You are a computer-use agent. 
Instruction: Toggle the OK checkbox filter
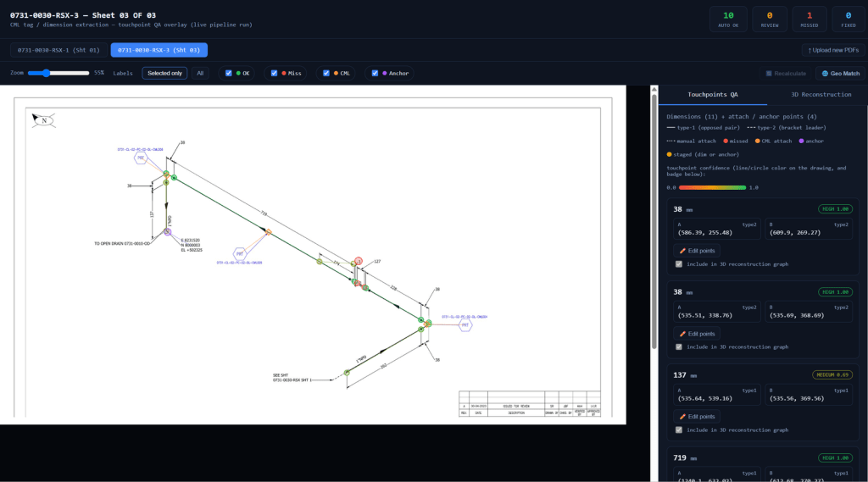[228, 73]
